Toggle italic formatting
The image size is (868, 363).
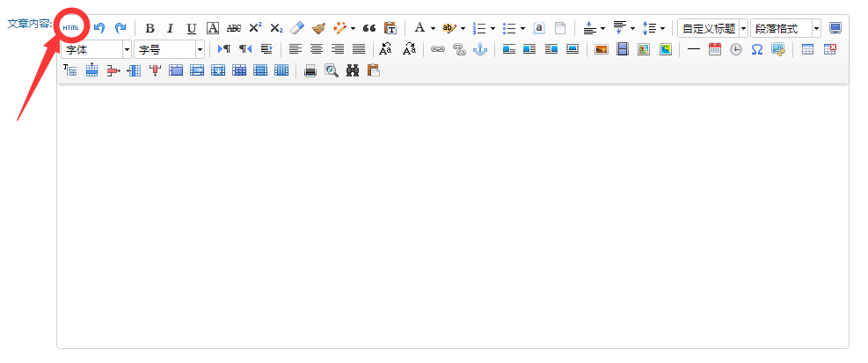pos(171,28)
